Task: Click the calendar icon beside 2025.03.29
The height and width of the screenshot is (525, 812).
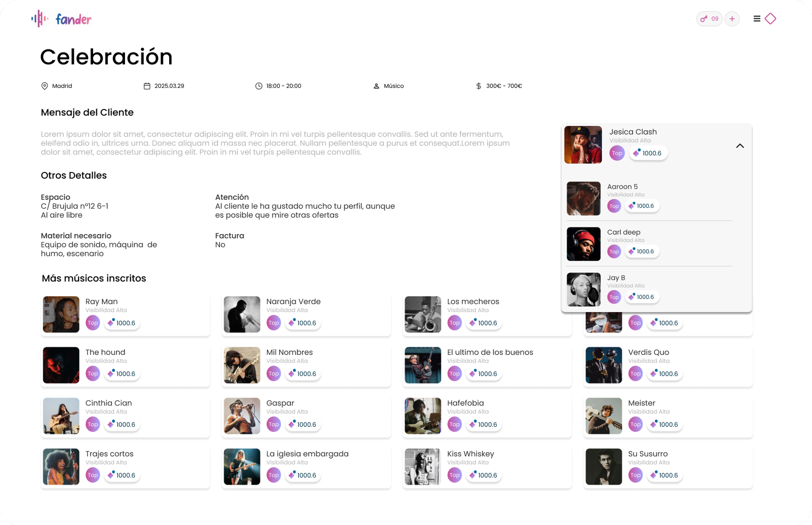Action: coord(147,86)
